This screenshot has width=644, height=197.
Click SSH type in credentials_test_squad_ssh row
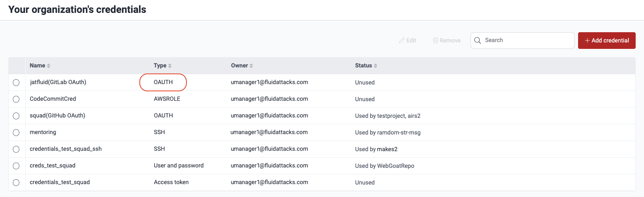159,149
